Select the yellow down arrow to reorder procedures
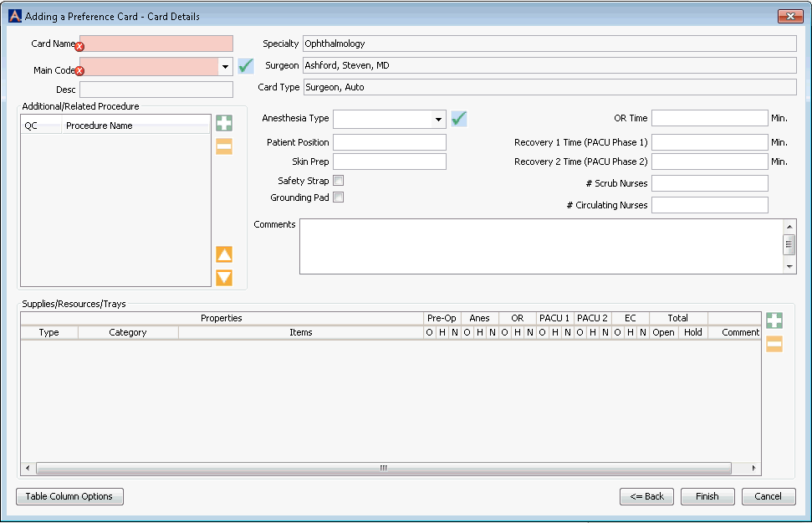The width and height of the screenshot is (812, 523). point(223,277)
